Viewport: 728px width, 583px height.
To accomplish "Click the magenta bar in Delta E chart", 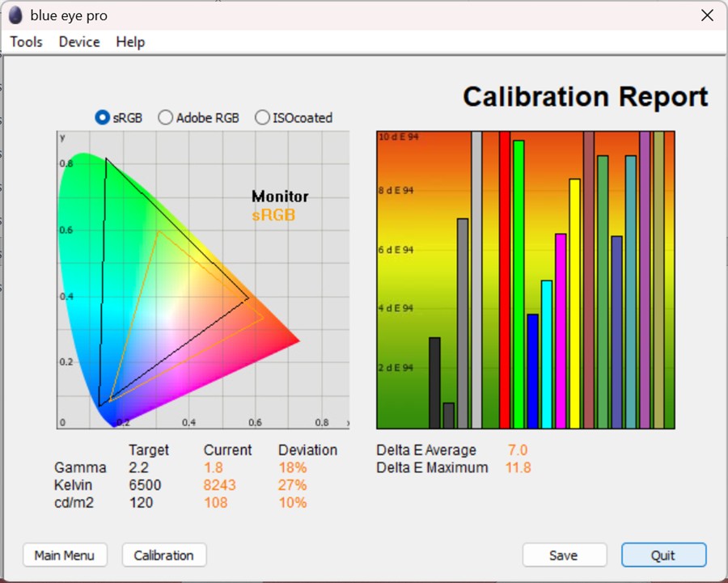I will click(x=561, y=332).
